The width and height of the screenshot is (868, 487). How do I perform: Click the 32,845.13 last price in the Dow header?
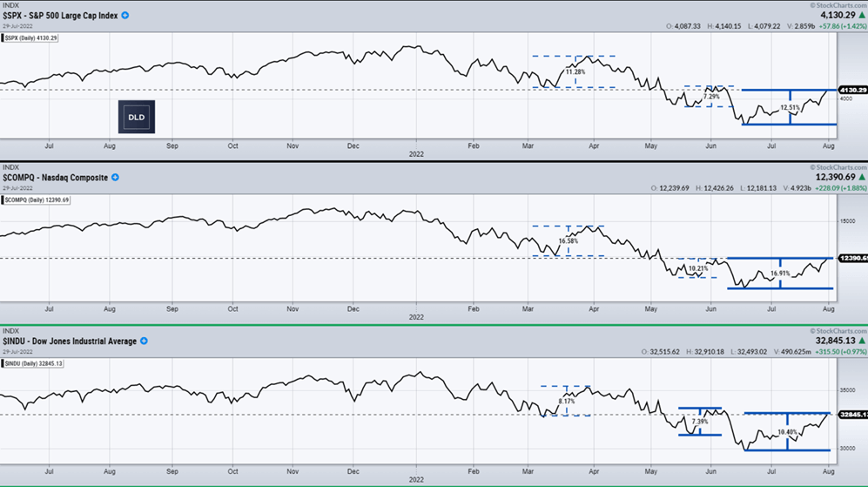coord(835,341)
